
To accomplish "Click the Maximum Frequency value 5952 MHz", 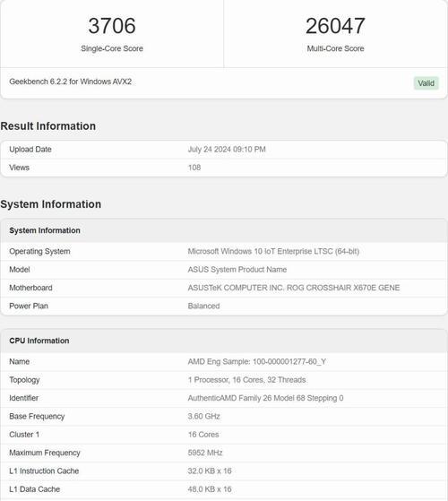I will coord(205,453).
